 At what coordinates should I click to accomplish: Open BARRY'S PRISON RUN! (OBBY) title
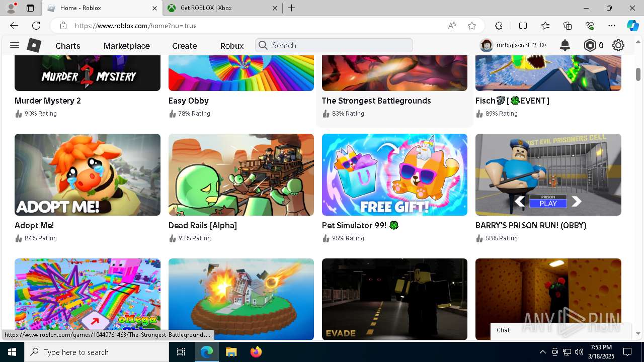[531, 225]
